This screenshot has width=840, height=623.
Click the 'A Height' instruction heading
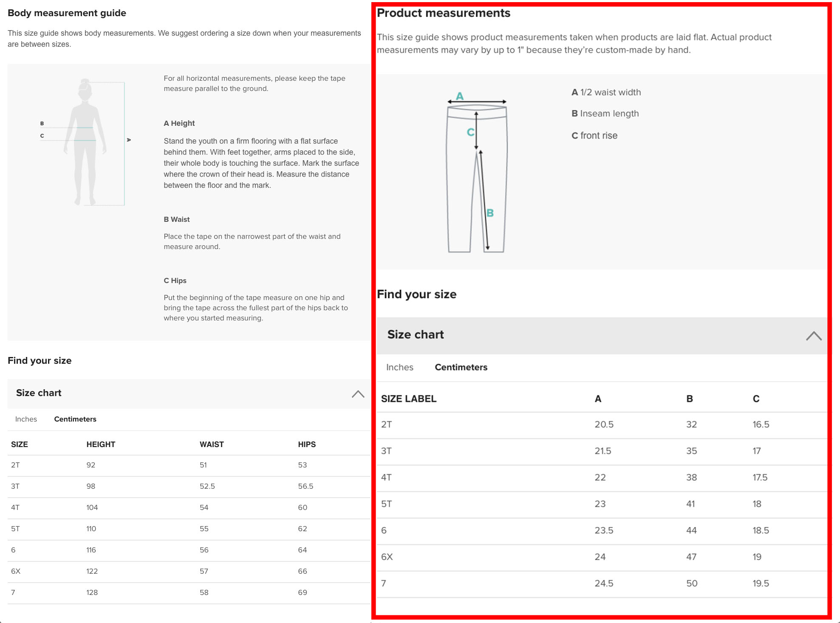click(x=179, y=123)
